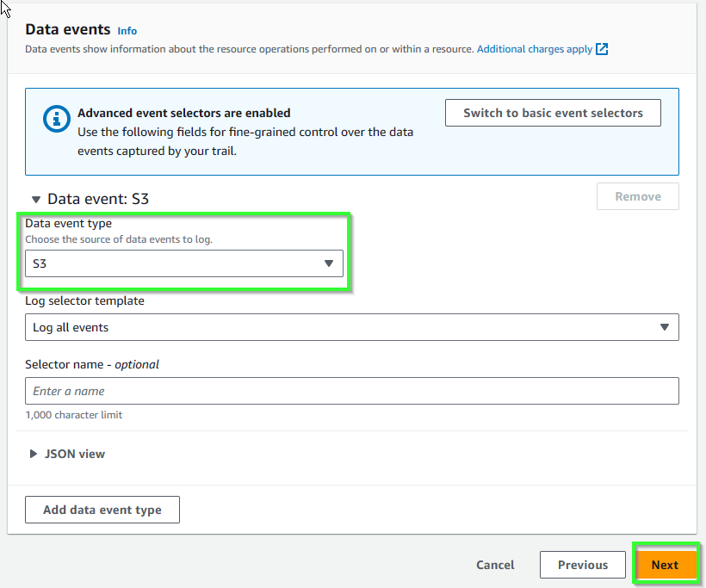
Task: Open the Additional charges apply link
Action: [535, 49]
